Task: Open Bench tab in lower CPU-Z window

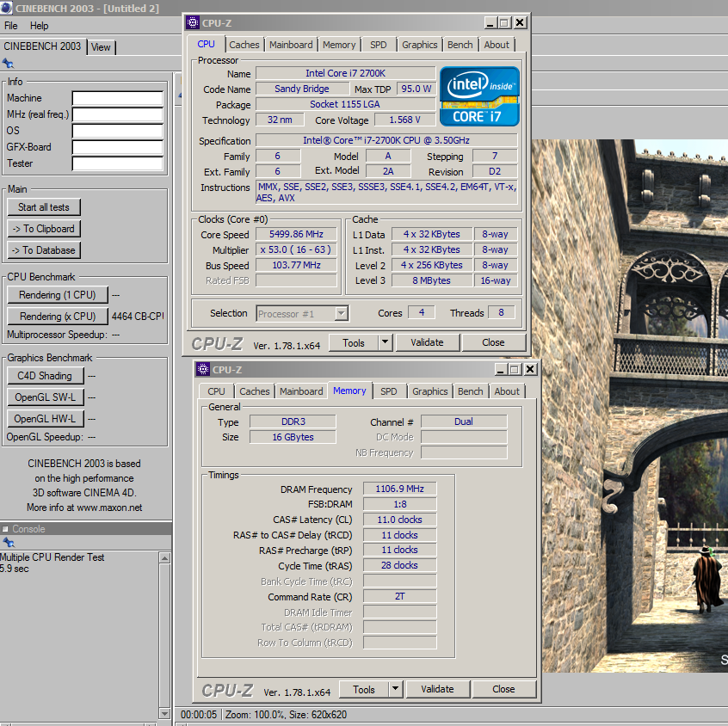Action: [x=471, y=391]
